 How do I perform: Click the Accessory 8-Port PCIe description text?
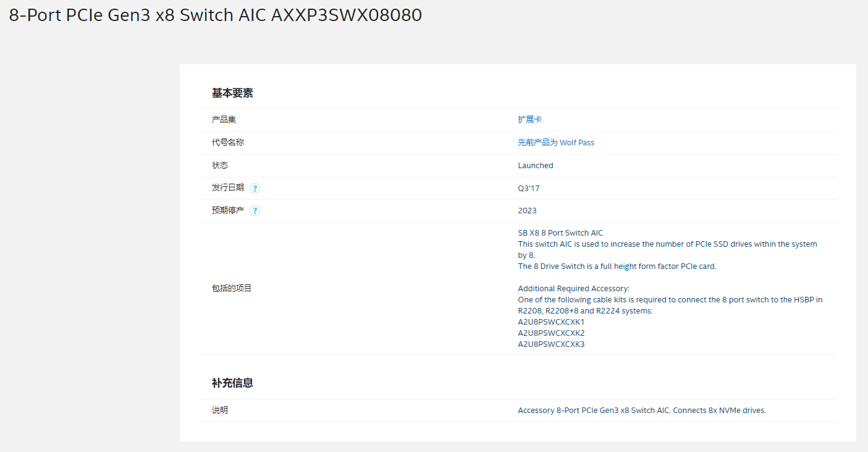pos(642,410)
